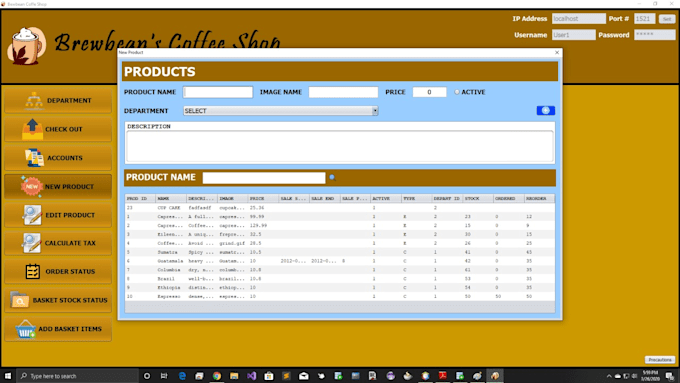
Task: Click the 129.99 price cell
Action: pyautogui.click(x=263, y=226)
